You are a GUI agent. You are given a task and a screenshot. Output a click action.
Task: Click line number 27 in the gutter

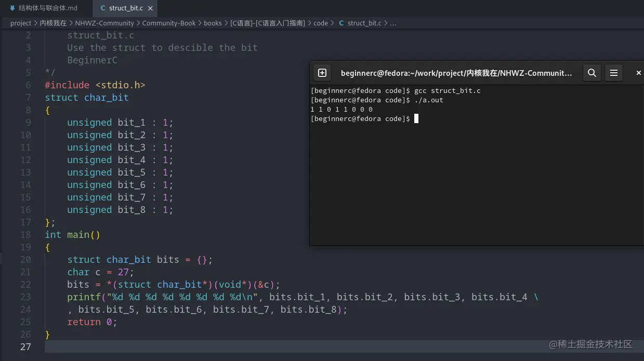[25, 347]
